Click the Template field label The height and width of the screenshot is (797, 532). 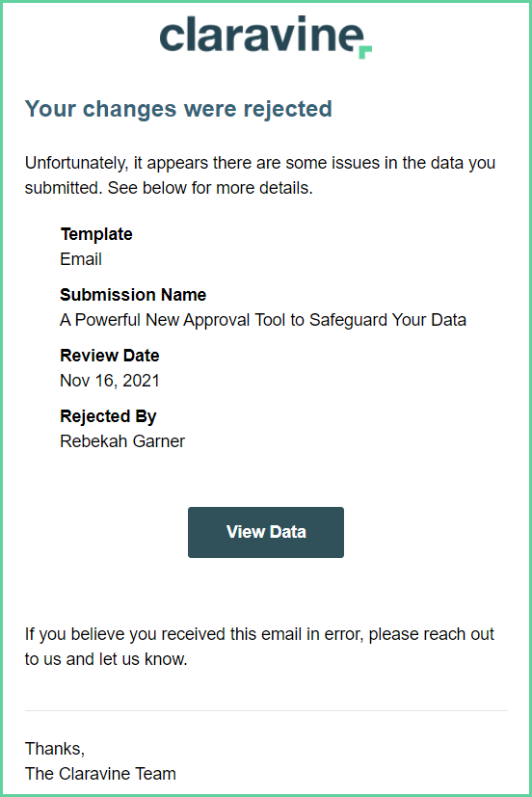(x=96, y=234)
